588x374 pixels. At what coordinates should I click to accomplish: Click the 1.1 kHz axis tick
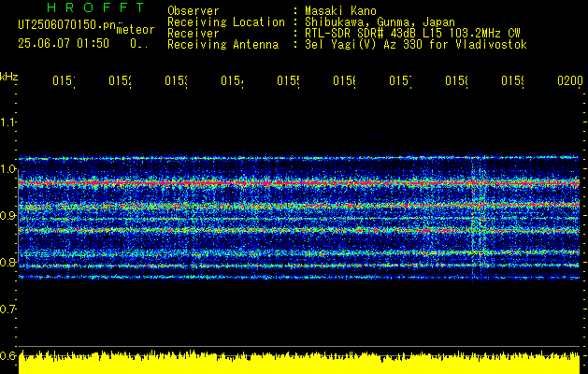tap(7, 122)
